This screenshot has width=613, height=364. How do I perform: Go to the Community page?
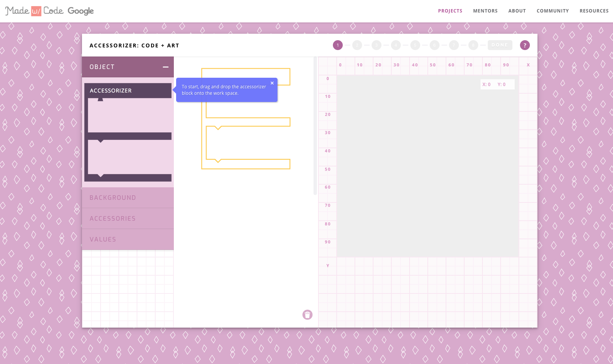(552, 11)
